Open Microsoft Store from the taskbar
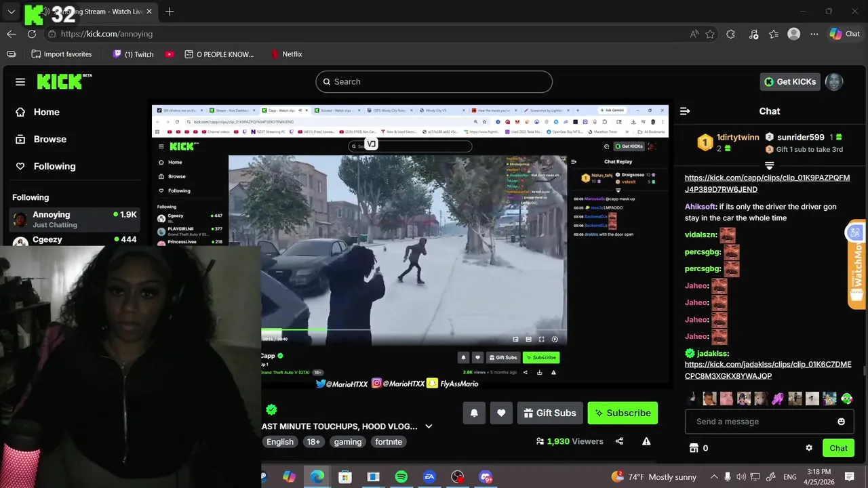 coord(345,477)
